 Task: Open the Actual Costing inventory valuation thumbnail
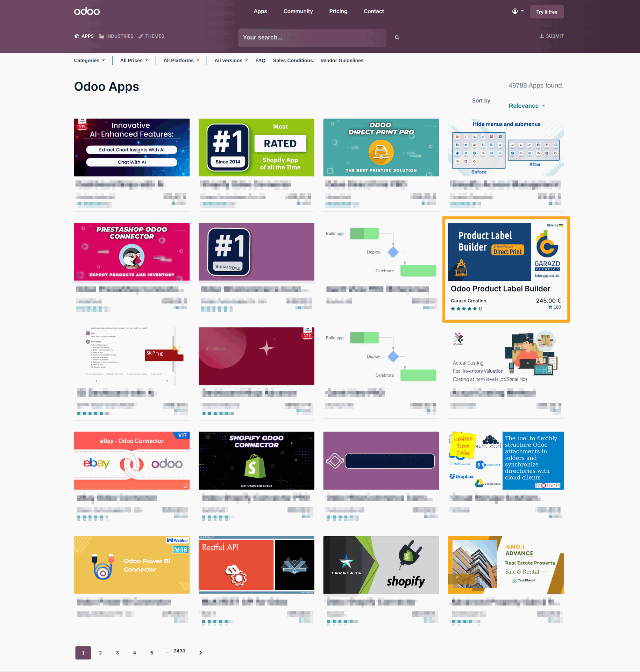click(x=506, y=356)
